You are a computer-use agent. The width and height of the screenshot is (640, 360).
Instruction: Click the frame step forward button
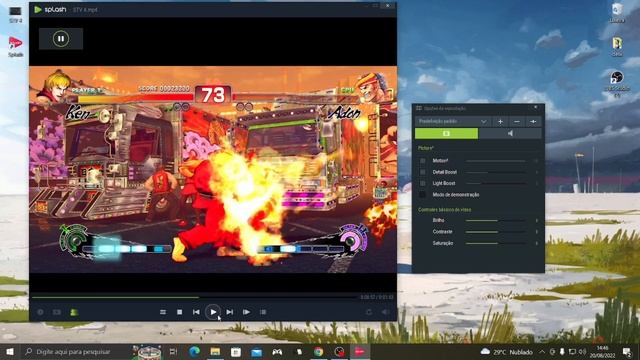247,312
